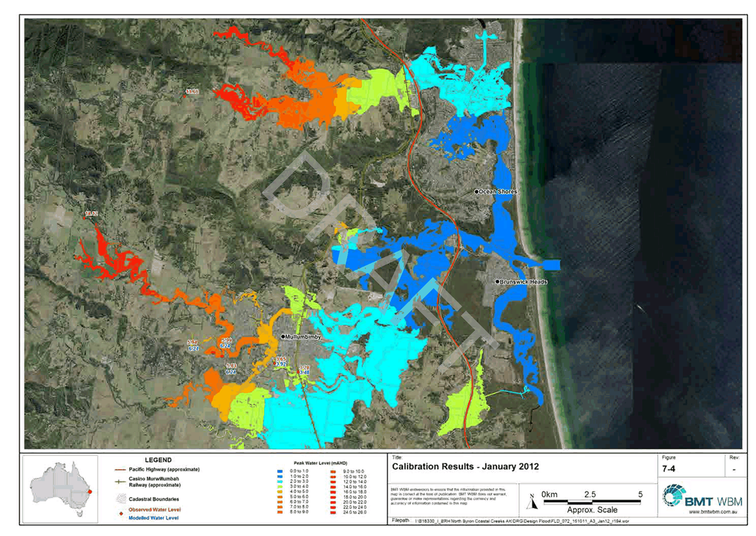The height and width of the screenshot is (536, 756).
Task: Click the 'Peak Water Level (mAHD)' heading
Action: click(x=320, y=463)
